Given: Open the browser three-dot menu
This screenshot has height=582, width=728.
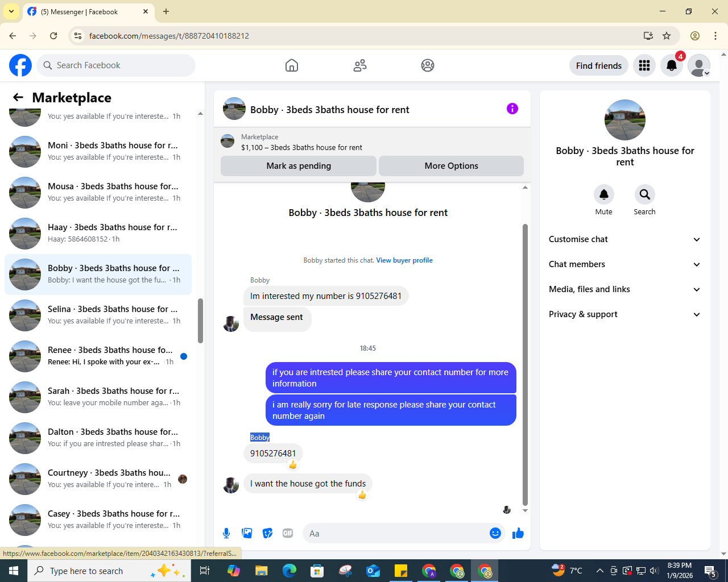Looking at the screenshot, I should point(715,36).
